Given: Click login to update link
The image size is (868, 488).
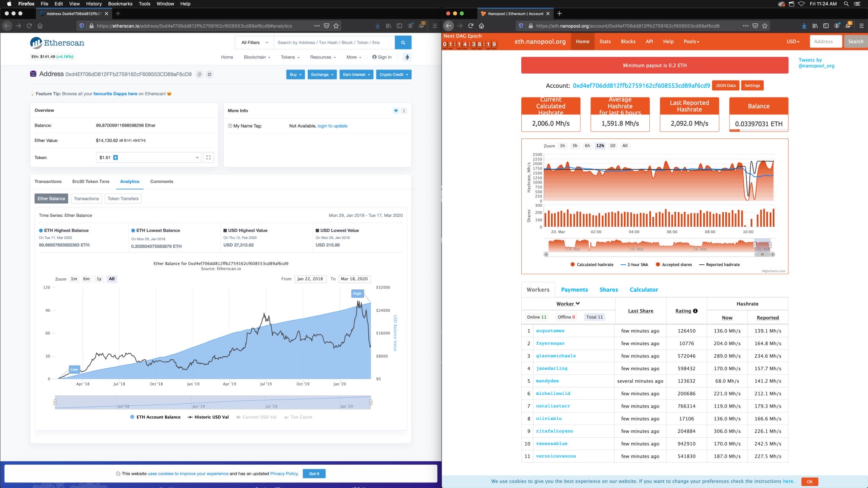Looking at the screenshot, I should coord(332,126).
